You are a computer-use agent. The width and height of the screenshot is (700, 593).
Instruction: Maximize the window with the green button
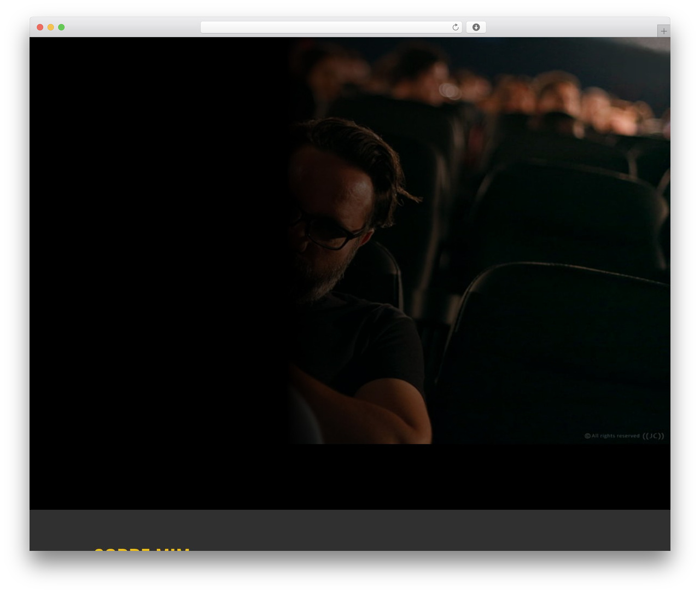pyautogui.click(x=61, y=27)
